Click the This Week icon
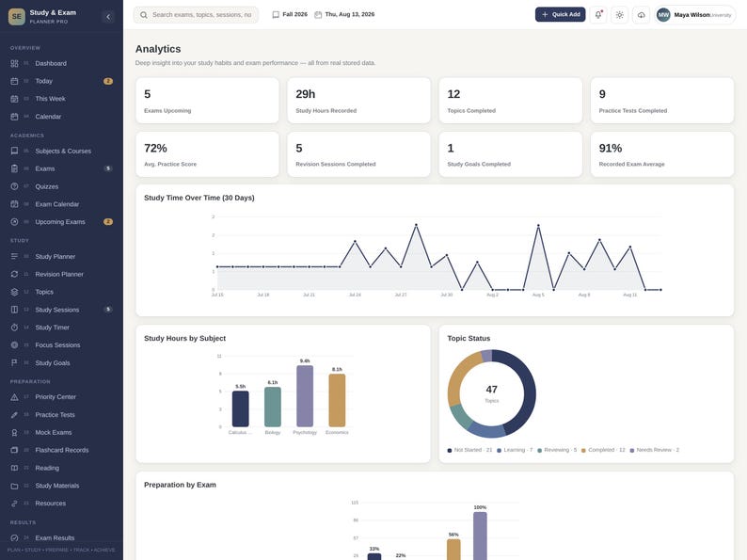Image resolution: width=747 pixels, height=560 pixels. pyautogui.click(x=14, y=99)
